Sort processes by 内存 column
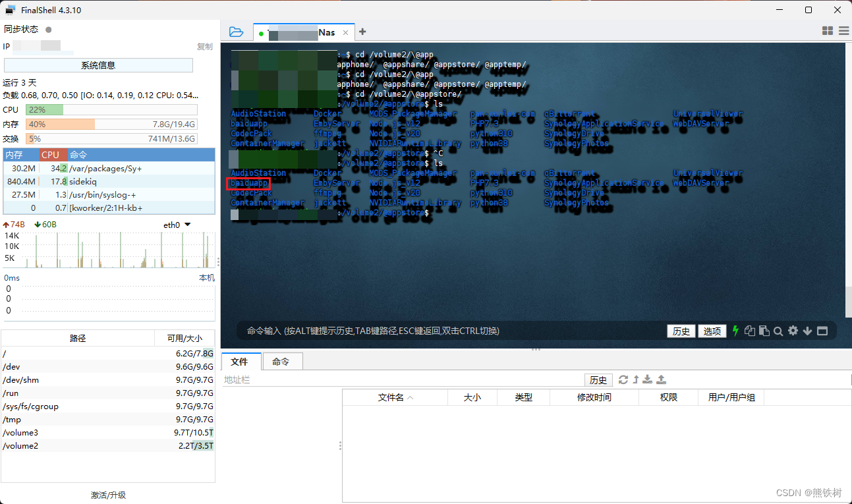Image resolution: width=852 pixels, height=504 pixels. pyautogui.click(x=21, y=155)
